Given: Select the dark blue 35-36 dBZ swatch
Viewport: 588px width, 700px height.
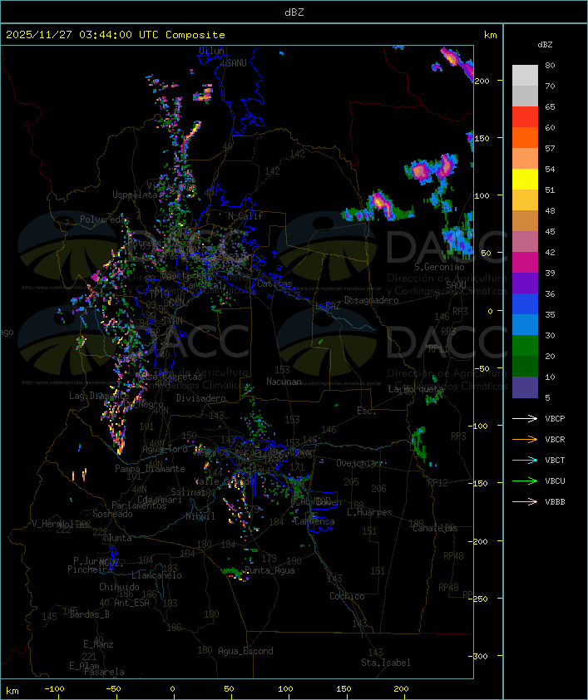Looking at the screenshot, I should pos(525,304).
